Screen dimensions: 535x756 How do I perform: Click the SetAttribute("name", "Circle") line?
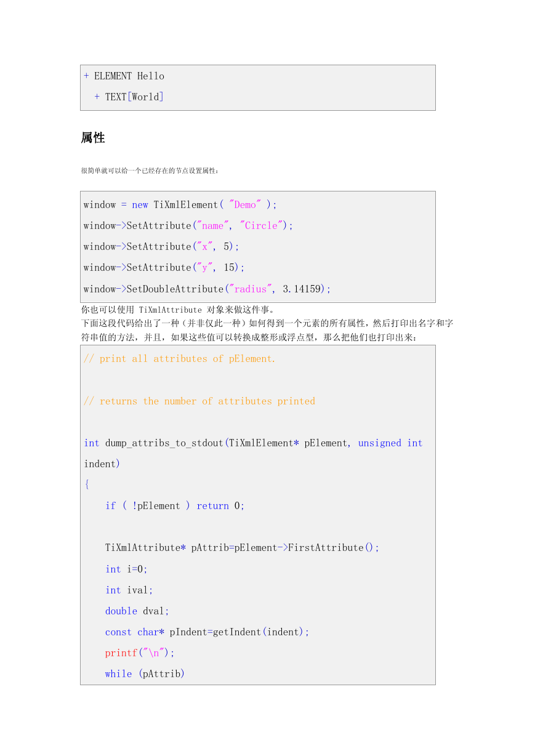(x=188, y=226)
